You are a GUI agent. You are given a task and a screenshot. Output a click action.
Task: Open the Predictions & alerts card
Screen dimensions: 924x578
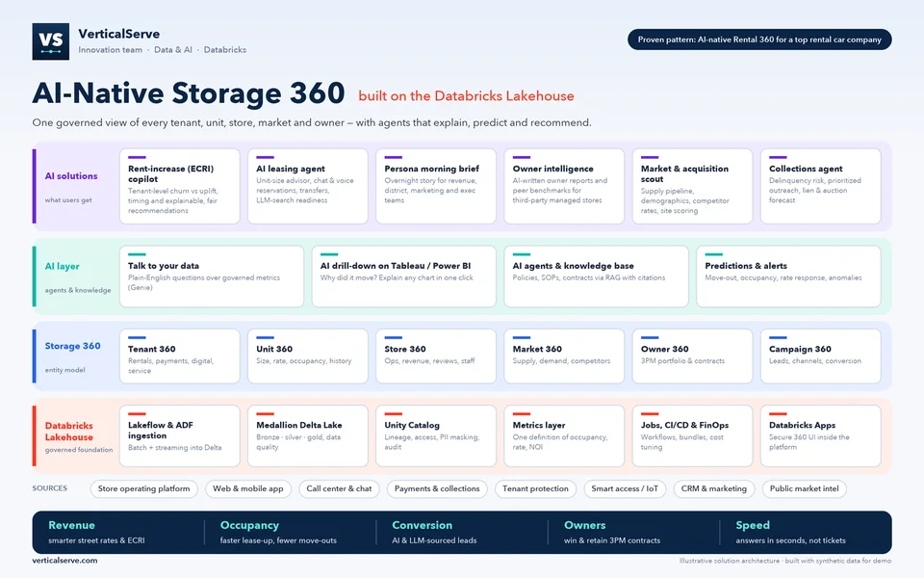(788, 276)
